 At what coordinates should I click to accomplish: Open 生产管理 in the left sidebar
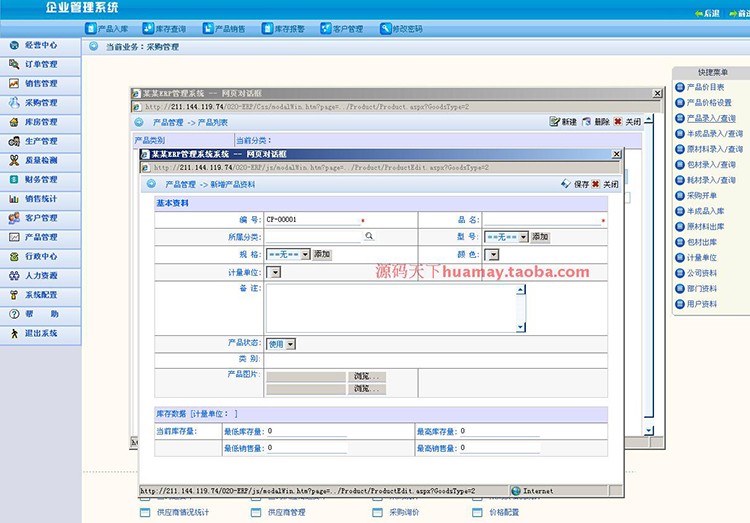tap(40, 141)
